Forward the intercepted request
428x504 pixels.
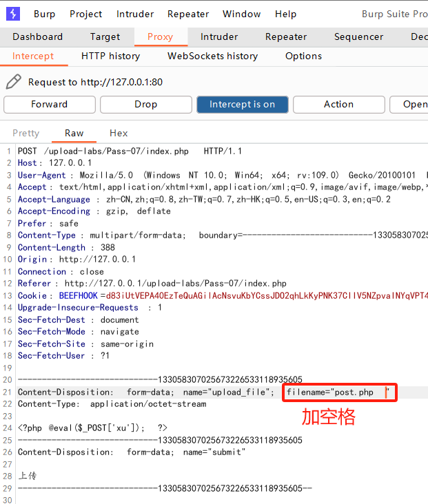pos(50,105)
